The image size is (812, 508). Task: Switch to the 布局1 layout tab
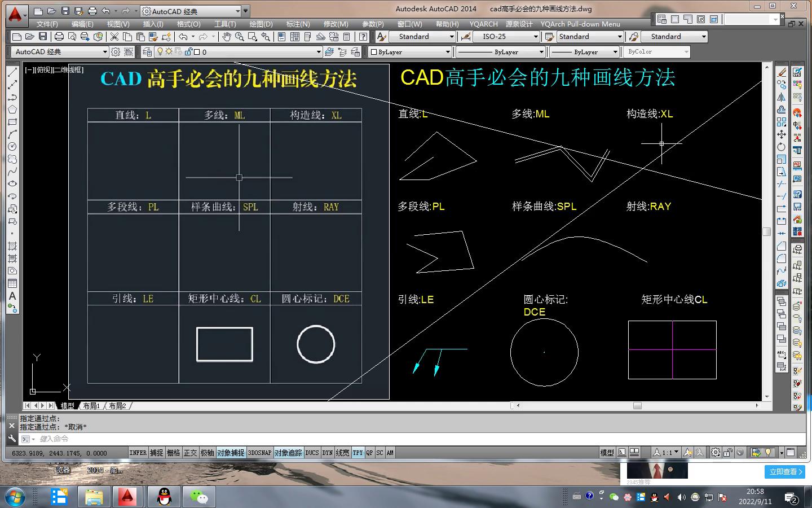tap(91, 406)
